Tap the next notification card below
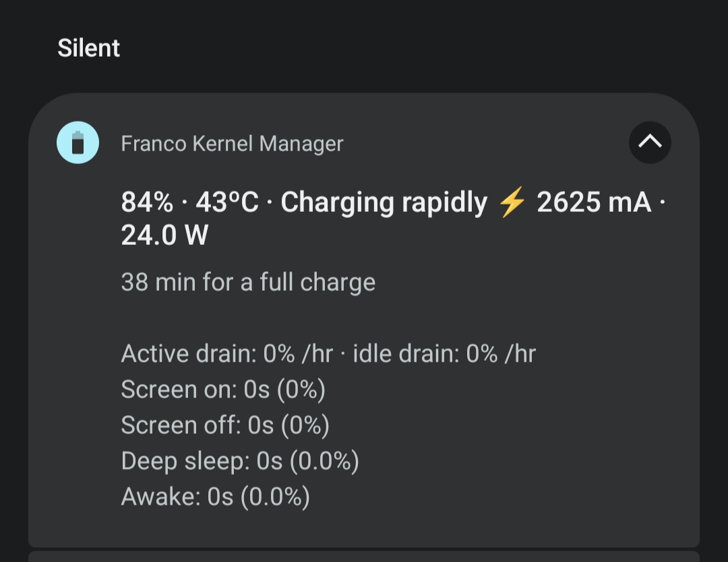 pyautogui.click(x=364, y=556)
